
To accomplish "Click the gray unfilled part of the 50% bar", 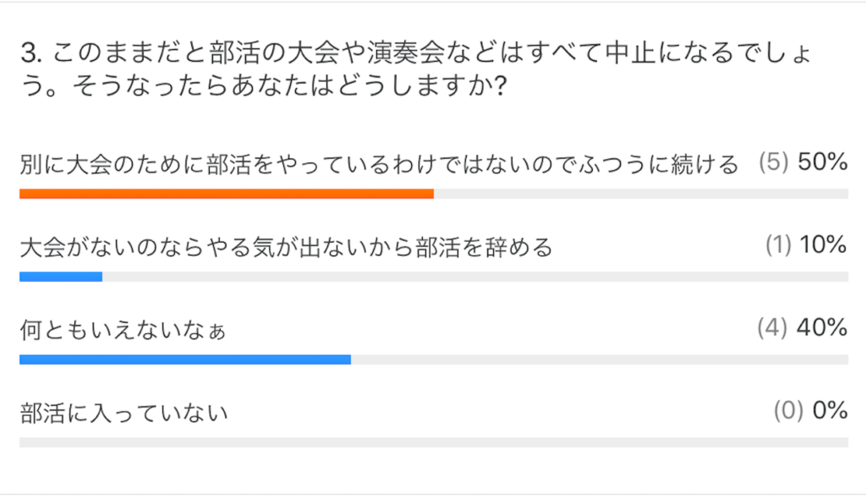I will coord(641,194).
